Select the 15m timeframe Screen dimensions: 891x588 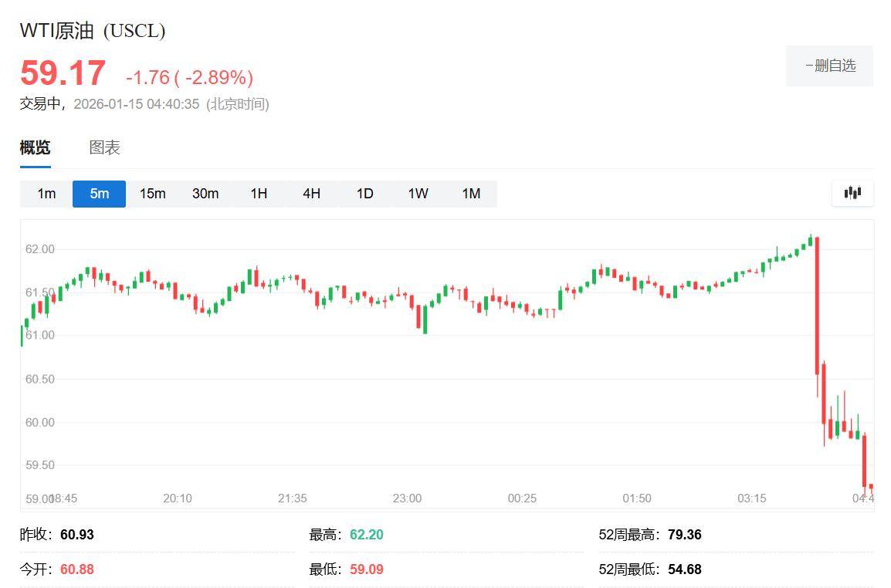[x=152, y=194]
